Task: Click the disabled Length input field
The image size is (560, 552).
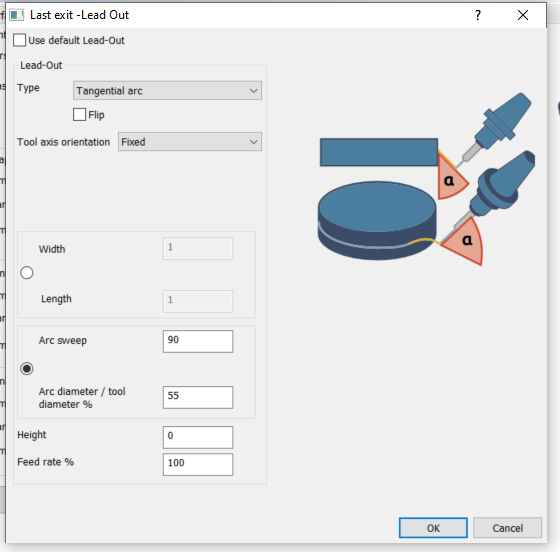Action: tap(198, 301)
